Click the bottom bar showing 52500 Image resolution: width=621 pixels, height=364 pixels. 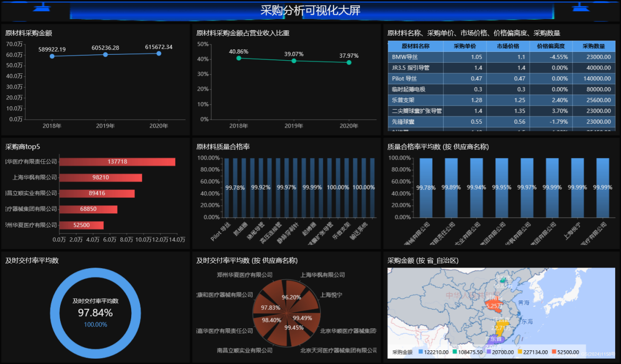(x=81, y=225)
